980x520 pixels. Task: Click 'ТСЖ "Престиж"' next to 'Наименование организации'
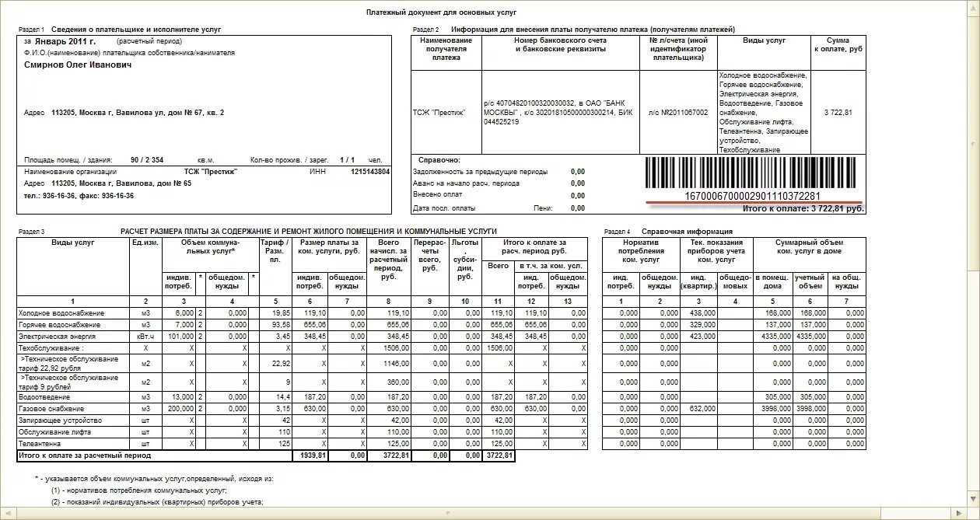click(211, 172)
